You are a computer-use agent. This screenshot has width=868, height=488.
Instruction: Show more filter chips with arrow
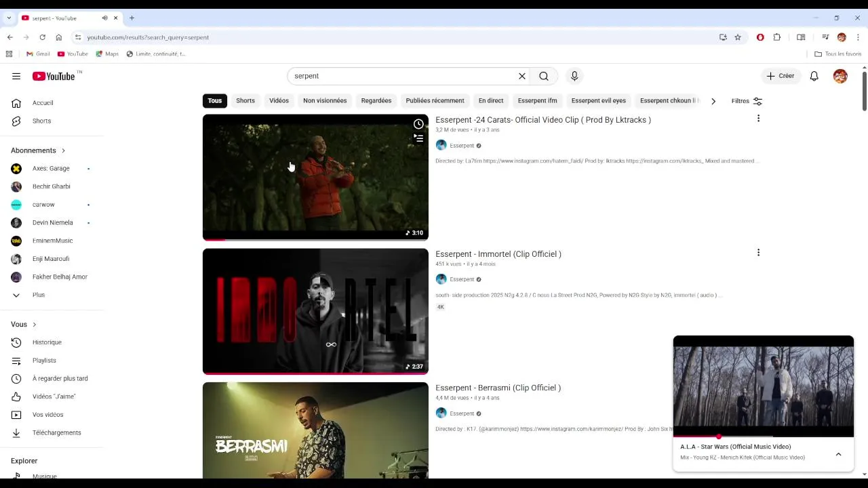[x=713, y=101]
